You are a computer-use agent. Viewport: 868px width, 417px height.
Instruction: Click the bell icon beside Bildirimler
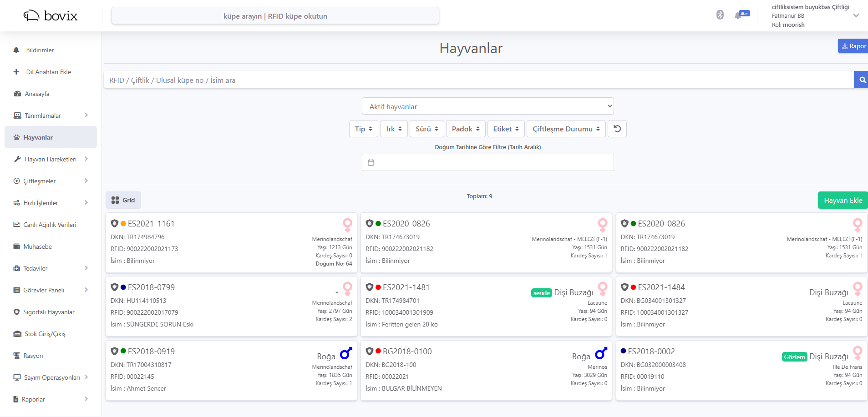click(16, 50)
